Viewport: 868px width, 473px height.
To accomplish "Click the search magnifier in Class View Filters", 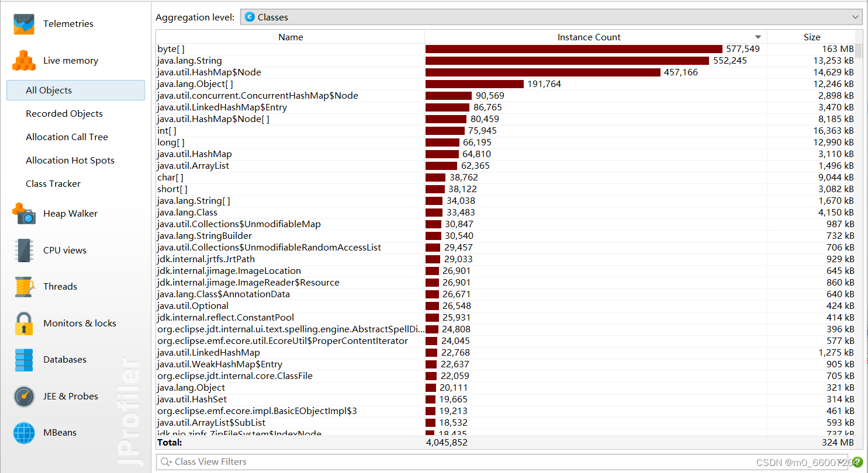I will point(167,462).
